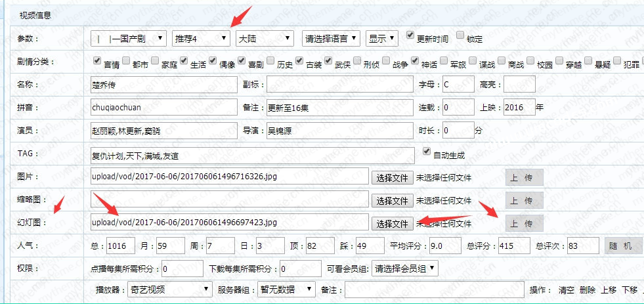Screen dimensions: 644x304
Task: Click the 随机 popularity button
Action: [x=620, y=246]
